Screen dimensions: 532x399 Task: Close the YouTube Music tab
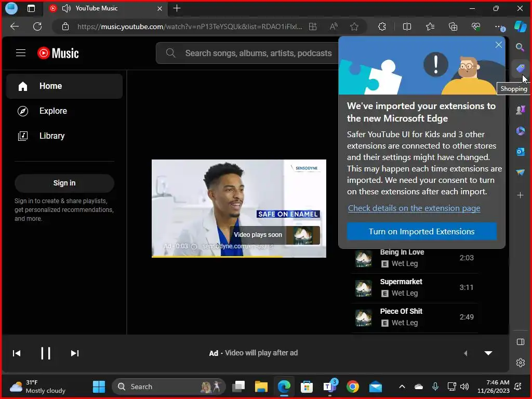point(159,8)
